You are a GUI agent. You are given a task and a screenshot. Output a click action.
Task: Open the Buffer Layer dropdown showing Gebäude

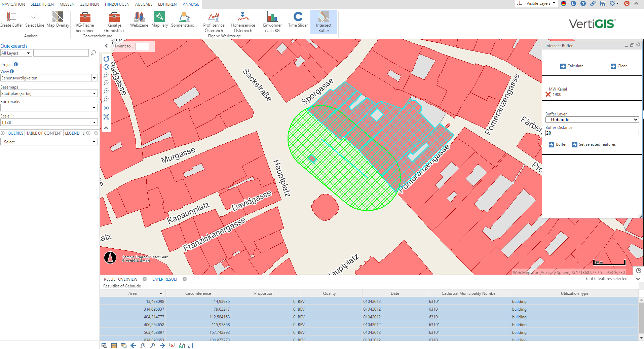coord(592,120)
